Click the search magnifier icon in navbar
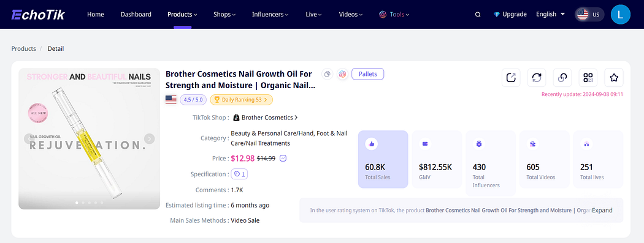Screen dimensions: 644x243 (478, 14)
